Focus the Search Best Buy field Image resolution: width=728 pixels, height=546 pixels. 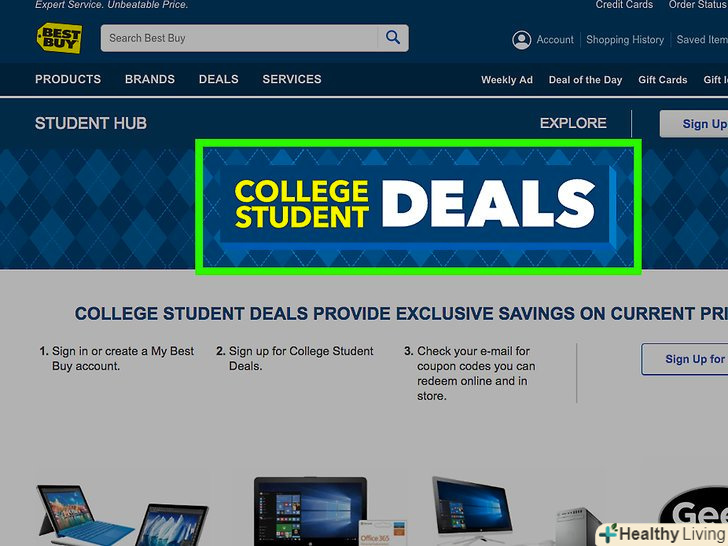(239, 38)
